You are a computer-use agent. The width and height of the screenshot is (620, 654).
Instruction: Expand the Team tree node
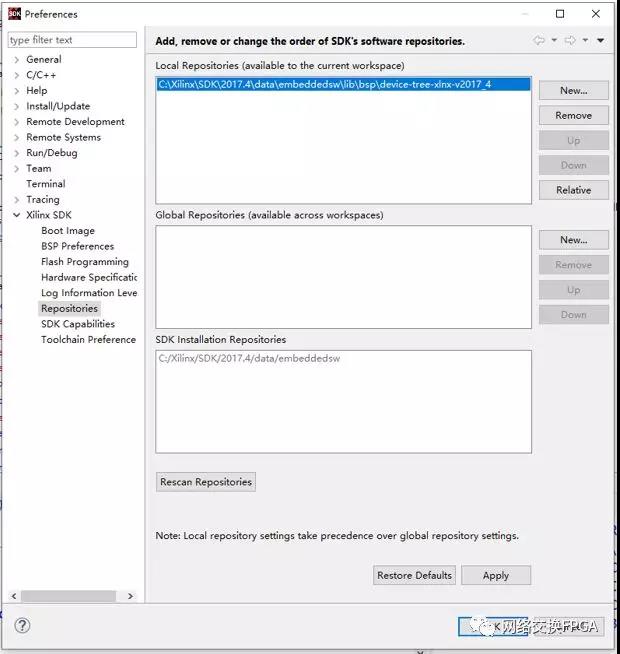17,169
